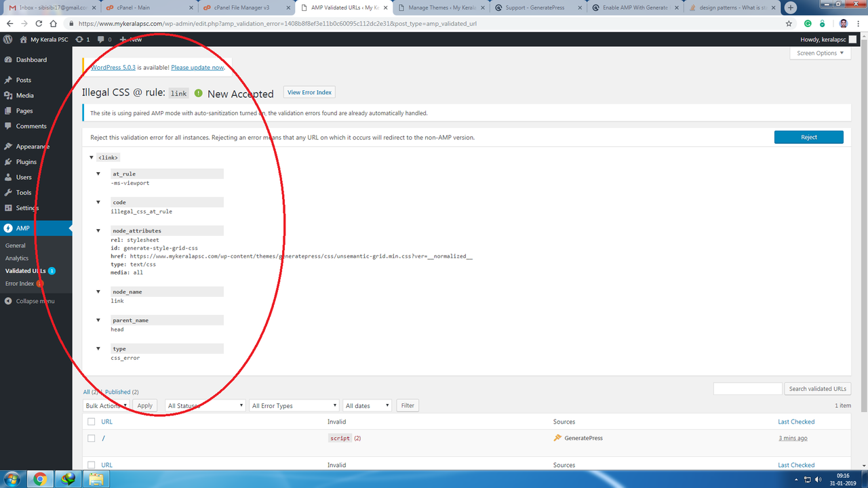
Task: Reload the current page
Action: [x=39, y=23]
